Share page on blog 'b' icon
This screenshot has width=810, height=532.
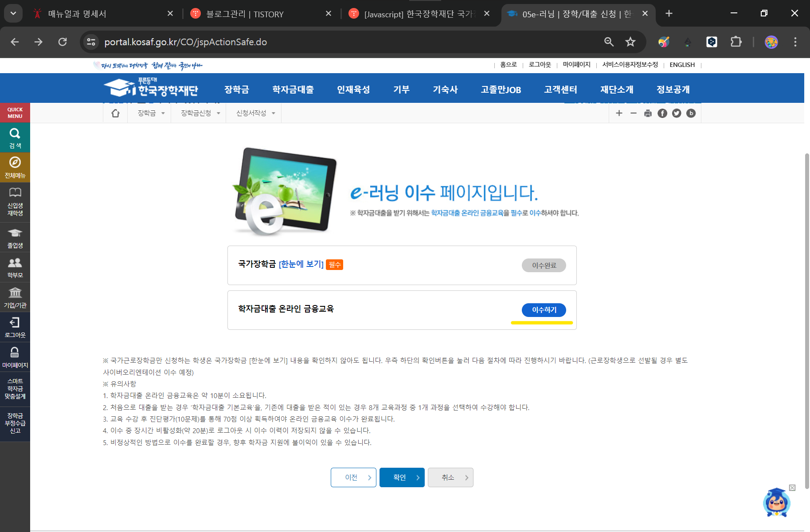pyautogui.click(x=691, y=113)
